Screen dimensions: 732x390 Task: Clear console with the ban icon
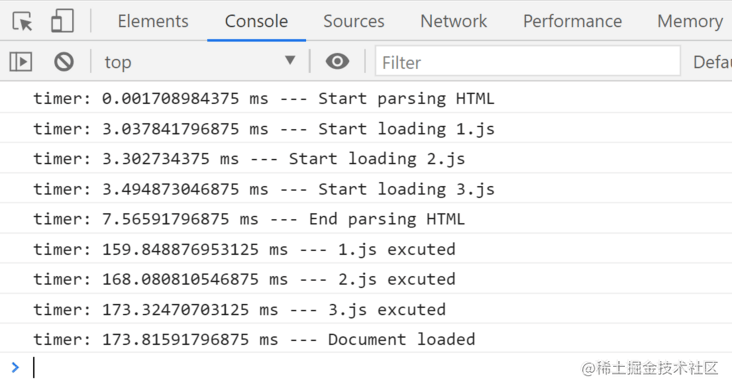[64, 62]
